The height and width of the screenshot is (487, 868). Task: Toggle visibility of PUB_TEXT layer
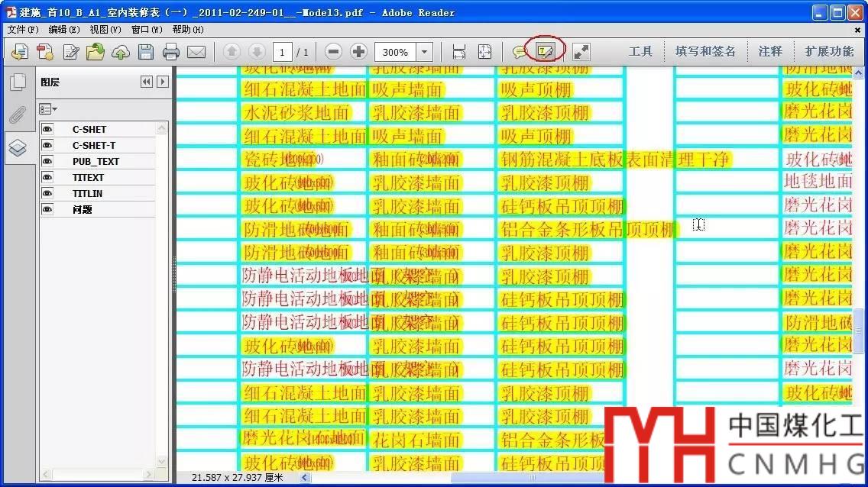coord(47,162)
